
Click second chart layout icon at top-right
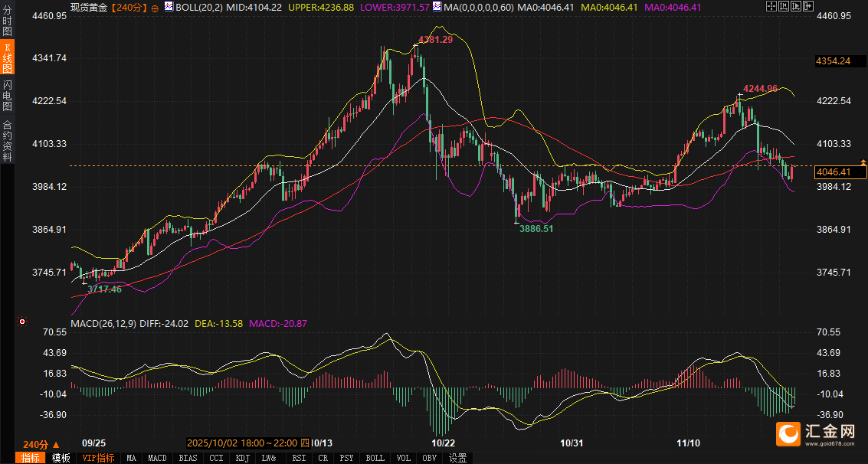point(783,6)
